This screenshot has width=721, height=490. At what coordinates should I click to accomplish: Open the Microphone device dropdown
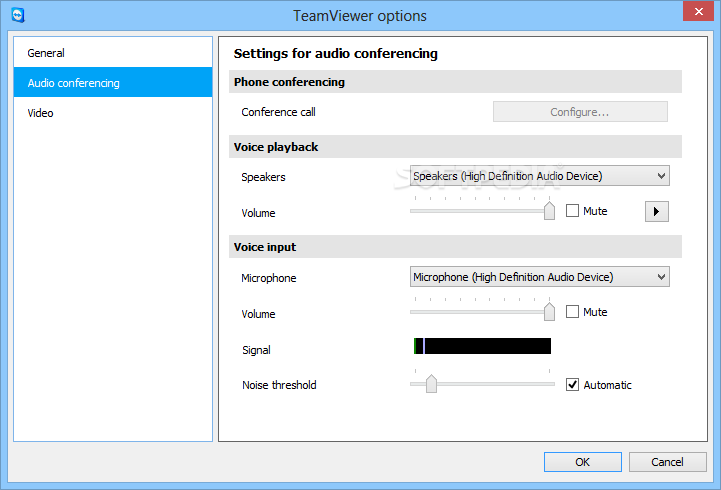coord(540,277)
